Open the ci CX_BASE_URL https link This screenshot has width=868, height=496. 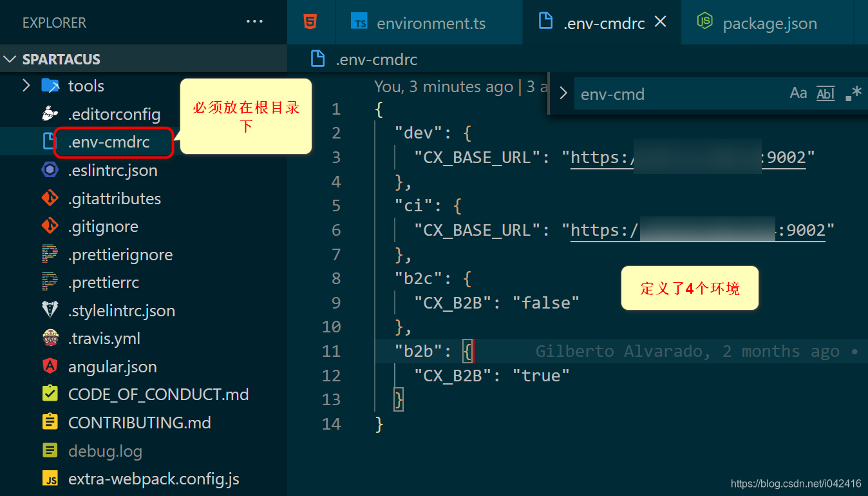(x=698, y=230)
